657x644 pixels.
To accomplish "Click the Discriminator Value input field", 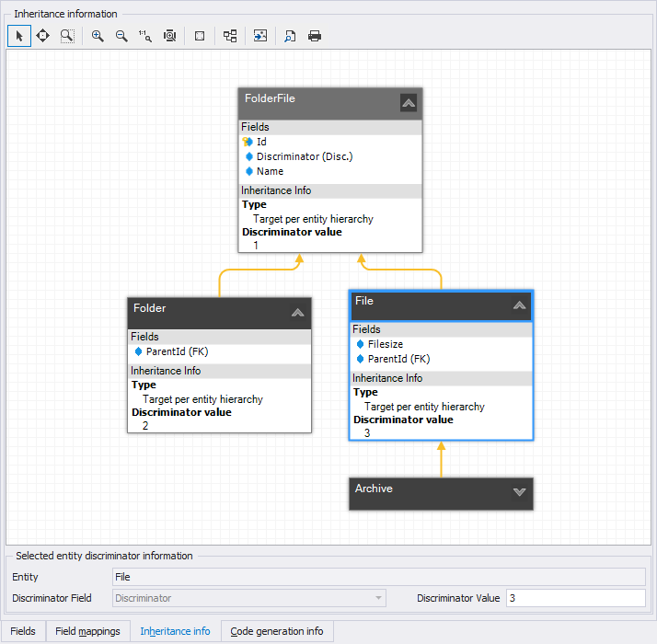I will (575, 598).
